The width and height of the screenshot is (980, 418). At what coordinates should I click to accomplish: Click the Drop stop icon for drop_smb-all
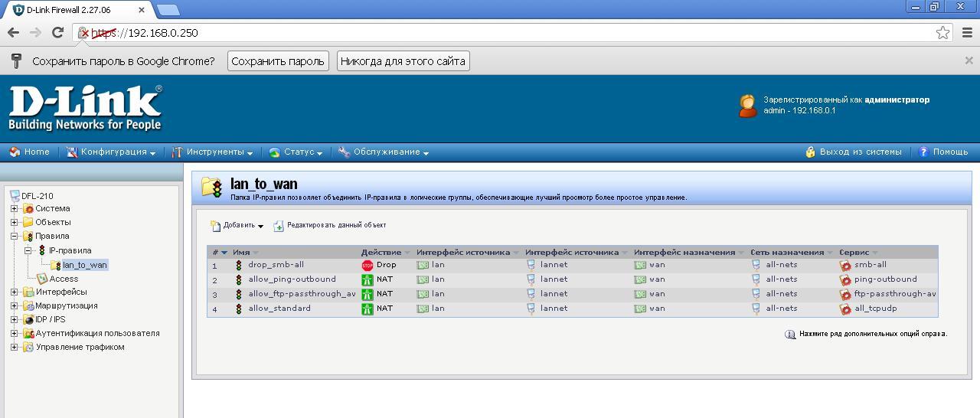367,266
